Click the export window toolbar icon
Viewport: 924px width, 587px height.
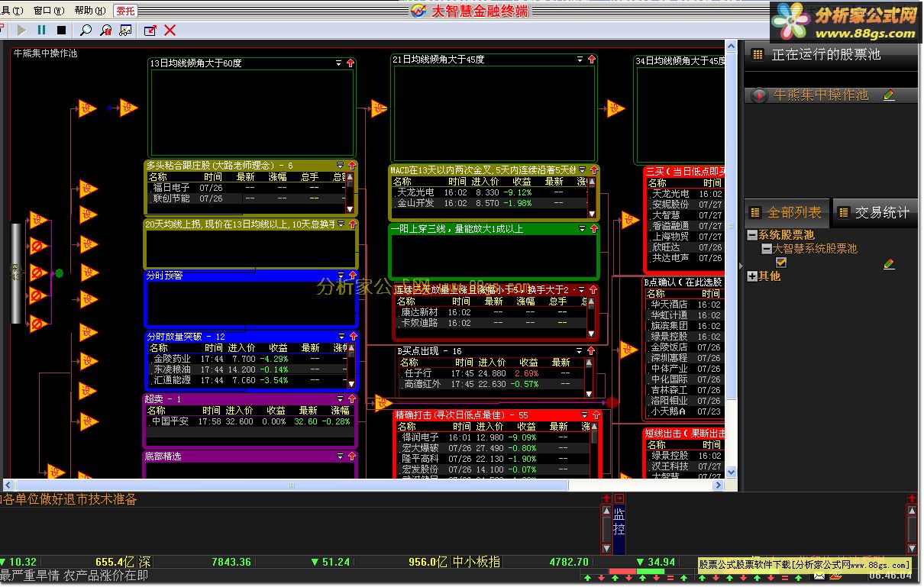150,31
